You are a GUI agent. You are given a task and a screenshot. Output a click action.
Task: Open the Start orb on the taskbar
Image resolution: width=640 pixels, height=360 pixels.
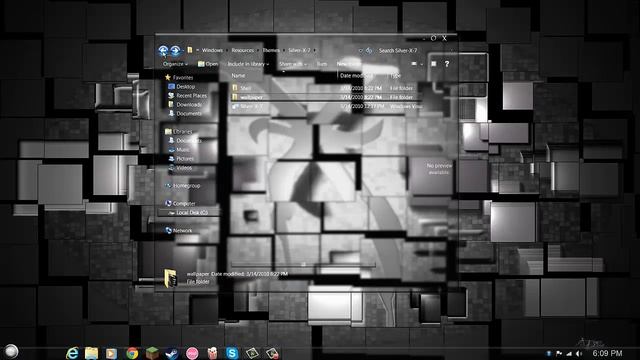click(11, 351)
